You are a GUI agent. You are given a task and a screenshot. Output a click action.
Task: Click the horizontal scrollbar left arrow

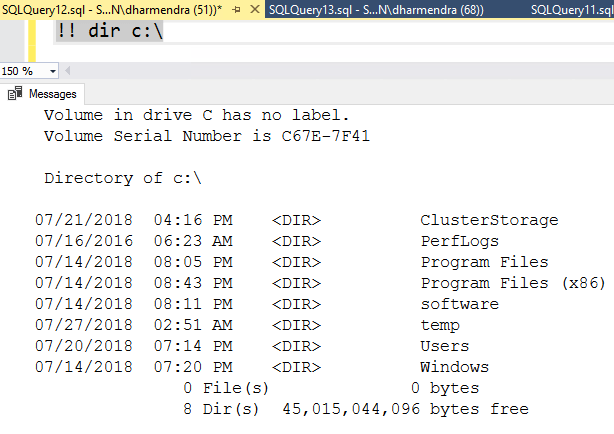(x=68, y=71)
